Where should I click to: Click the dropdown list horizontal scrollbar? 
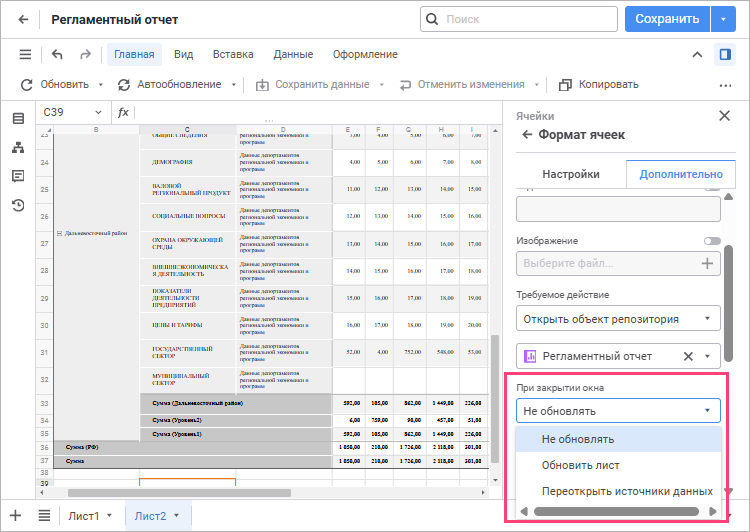[616, 511]
